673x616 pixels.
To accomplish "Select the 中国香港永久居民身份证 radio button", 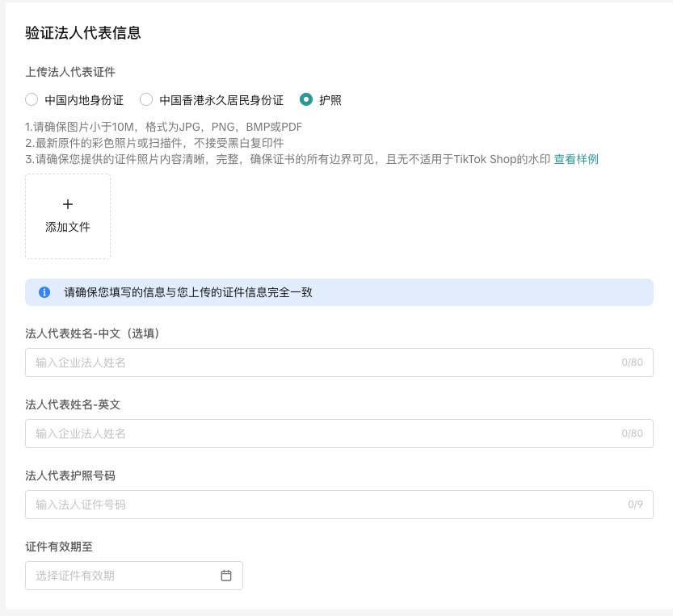I will 146,99.
